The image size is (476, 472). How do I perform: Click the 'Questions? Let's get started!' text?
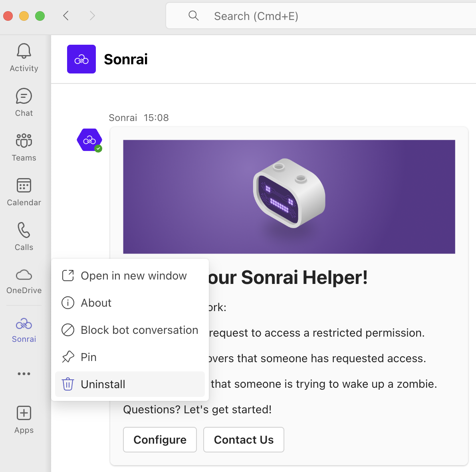point(197,409)
